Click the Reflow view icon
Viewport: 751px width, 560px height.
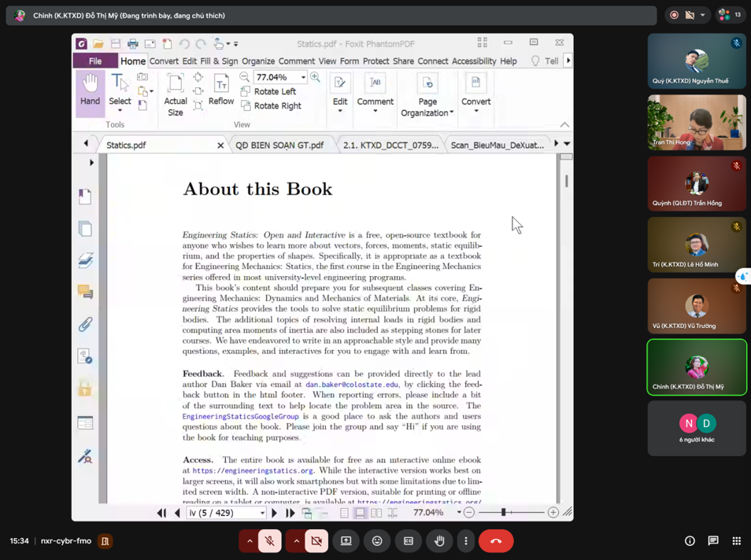tap(221, 90)
